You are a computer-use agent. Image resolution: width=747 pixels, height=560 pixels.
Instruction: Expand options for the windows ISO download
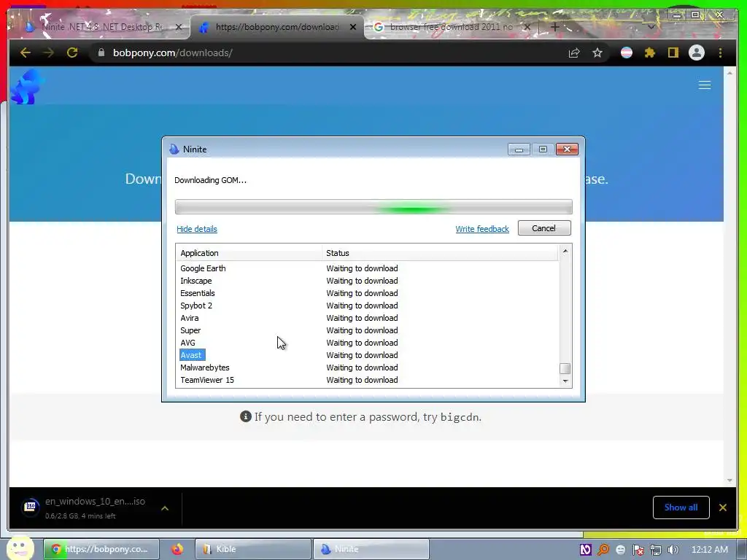pos(165,508)
